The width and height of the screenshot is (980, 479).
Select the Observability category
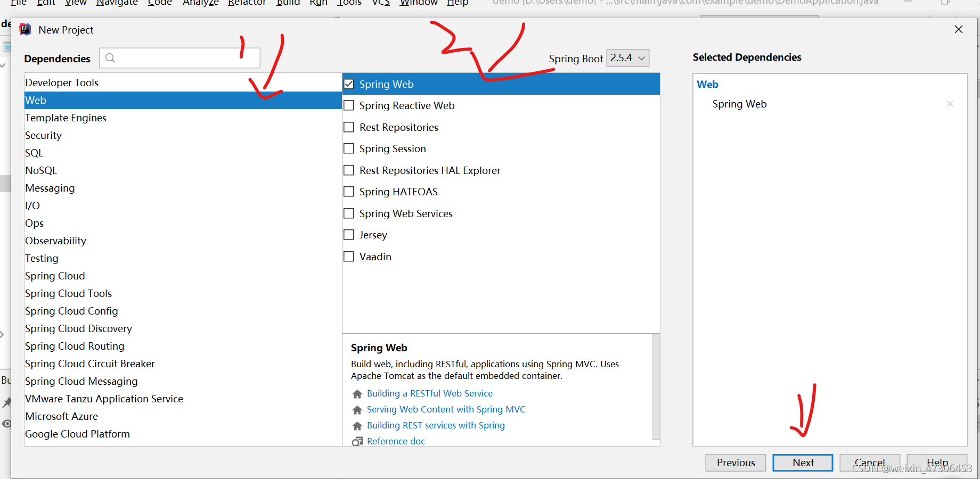[x=183, y=241]
